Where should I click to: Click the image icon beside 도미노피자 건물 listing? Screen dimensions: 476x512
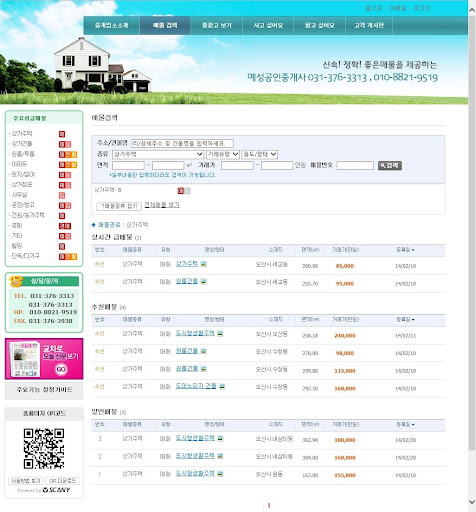pyautogui.click(x=222, y=386)
